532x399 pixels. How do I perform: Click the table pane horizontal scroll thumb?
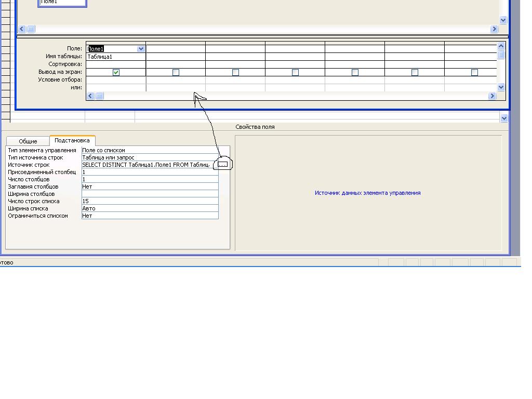coord(31,29)
